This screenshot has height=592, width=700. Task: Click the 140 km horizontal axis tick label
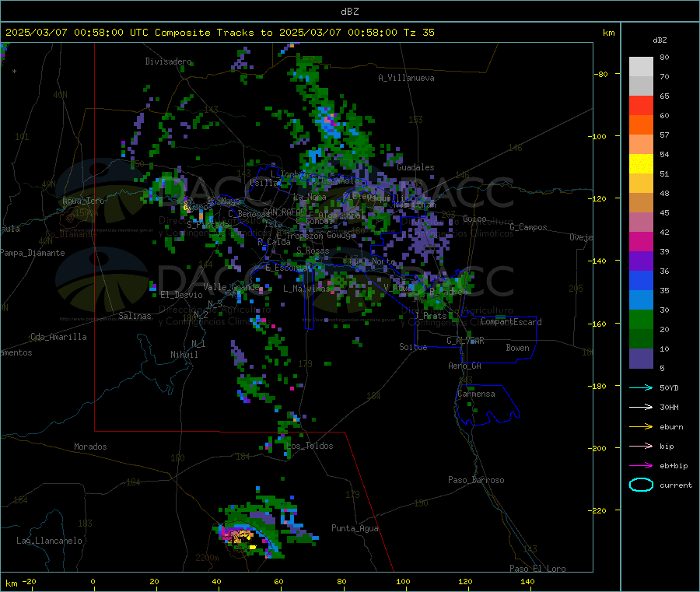tap(527, 581)
